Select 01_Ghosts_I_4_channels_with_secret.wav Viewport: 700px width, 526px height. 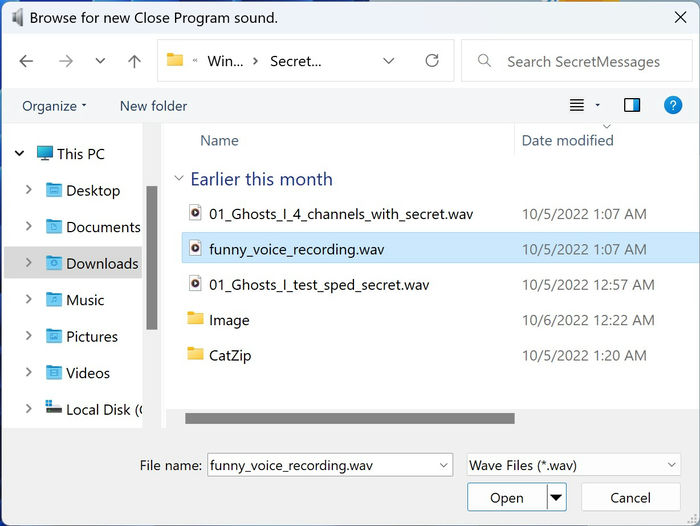[341, 214]
